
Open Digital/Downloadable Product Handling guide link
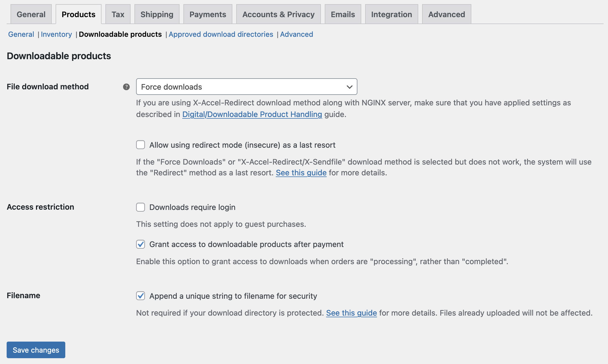pyautogui.click(x=252, y=114)
